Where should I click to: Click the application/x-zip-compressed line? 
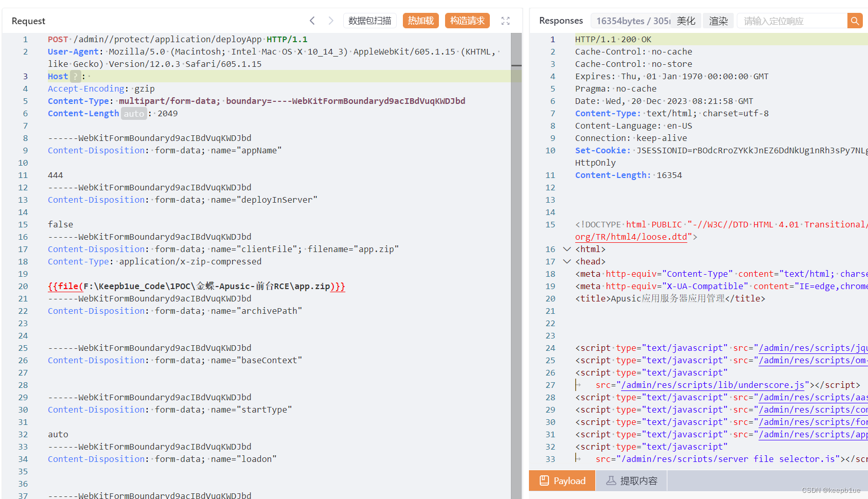tap(155, 261)
